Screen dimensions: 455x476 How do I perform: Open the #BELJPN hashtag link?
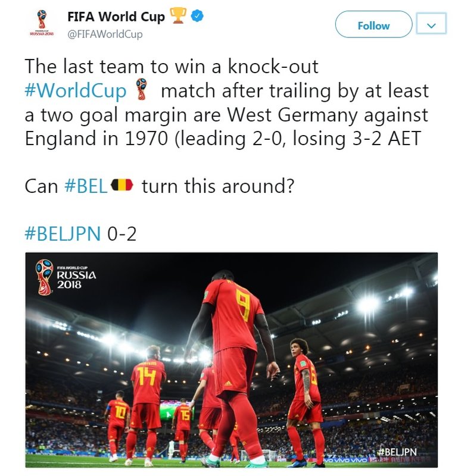[x=63, y=233]
